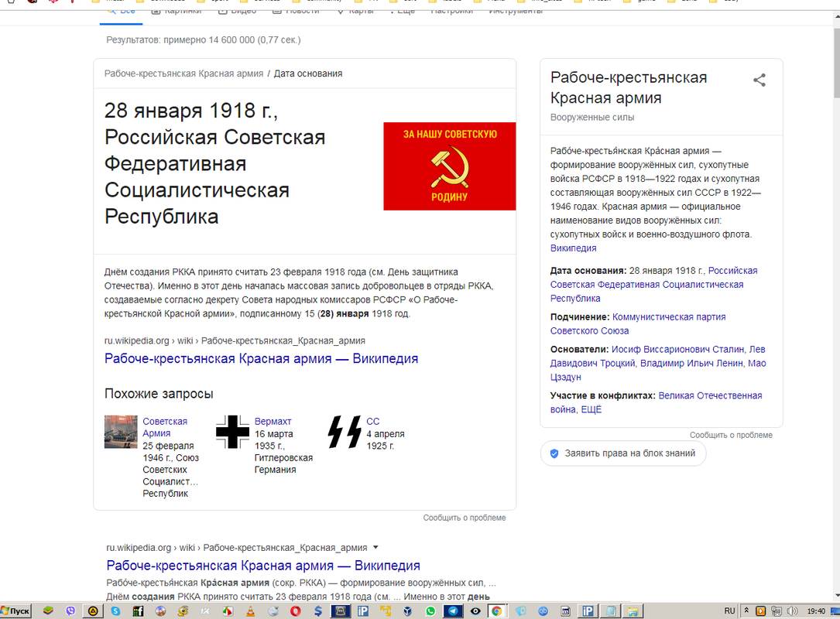Click the eye icon in the taskbar
Image resolution: width=840 pixels, height=619 pixels.
475,611
